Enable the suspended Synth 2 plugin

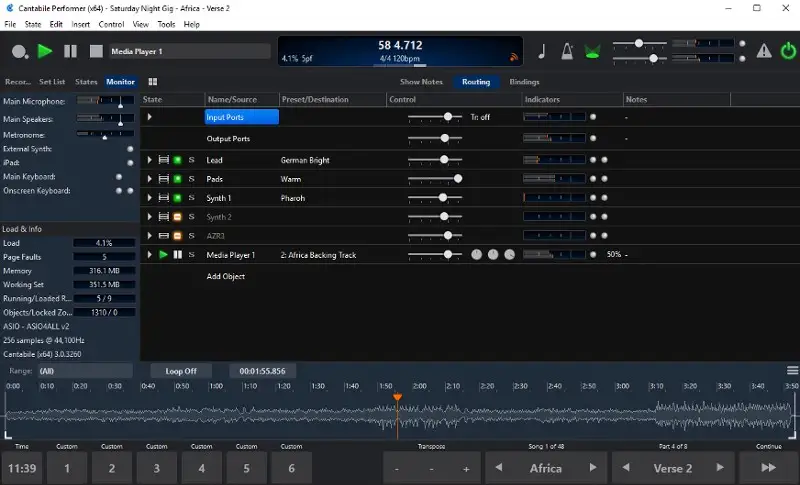[177, 217]
